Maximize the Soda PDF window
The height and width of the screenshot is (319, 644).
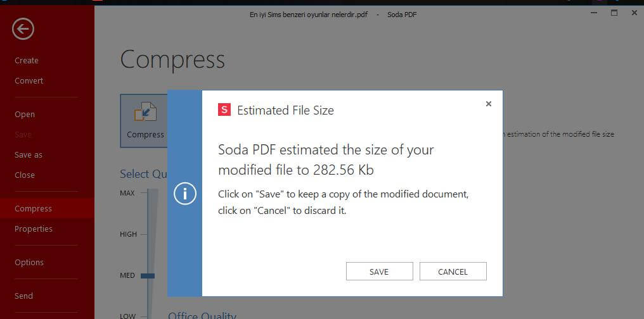[x=614, y=13]
